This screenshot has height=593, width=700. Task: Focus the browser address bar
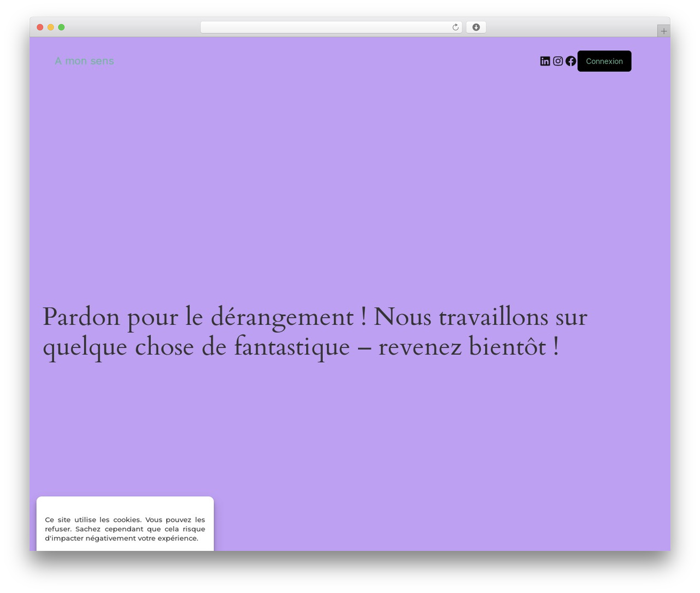[x=331, y=27]
